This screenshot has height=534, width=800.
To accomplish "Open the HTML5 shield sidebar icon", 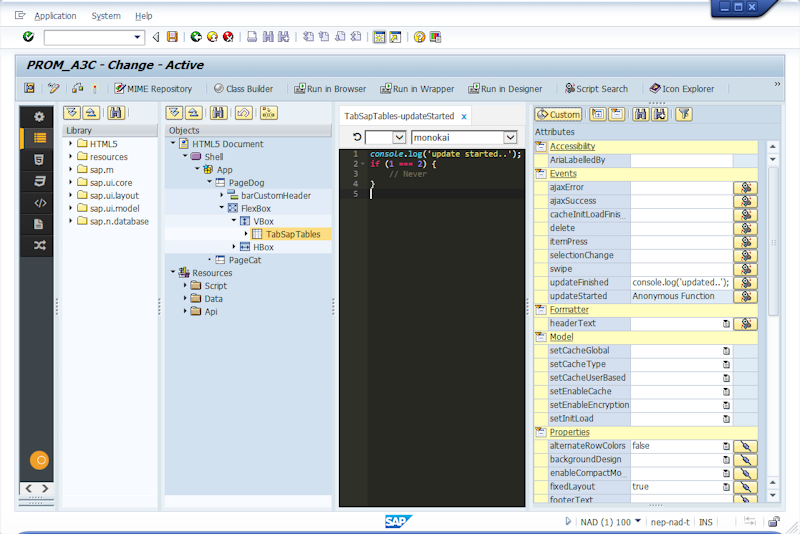I will (x=39, y=160).
